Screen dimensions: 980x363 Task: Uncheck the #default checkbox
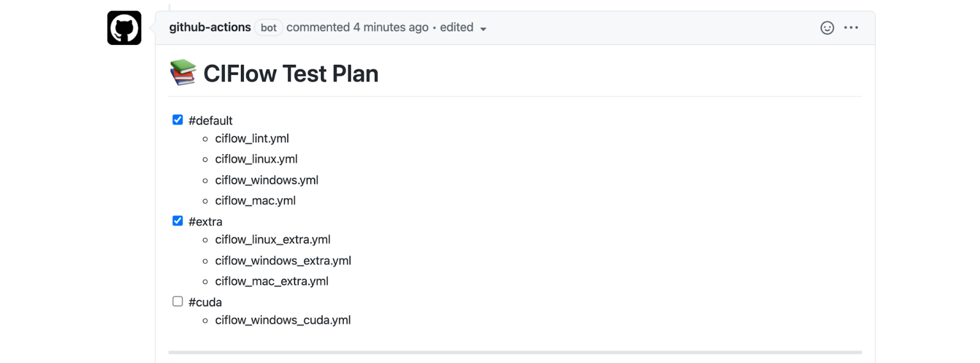coord(177,120)
